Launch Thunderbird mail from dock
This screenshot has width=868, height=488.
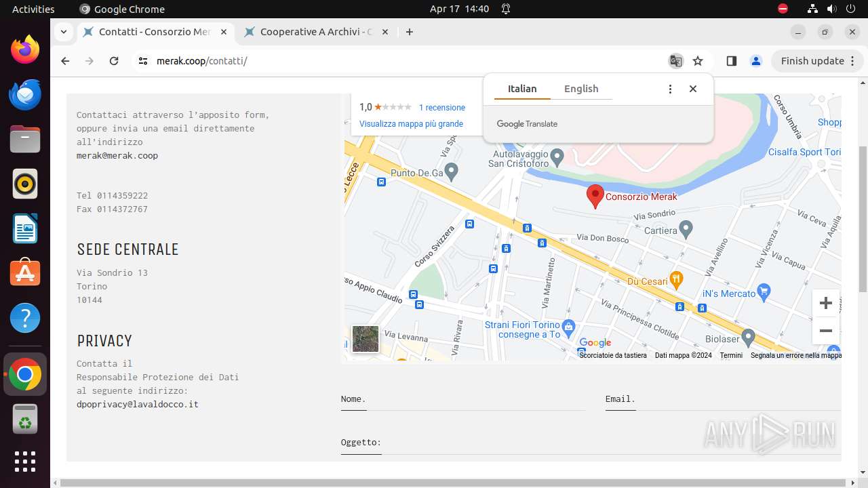coord(25,94)
